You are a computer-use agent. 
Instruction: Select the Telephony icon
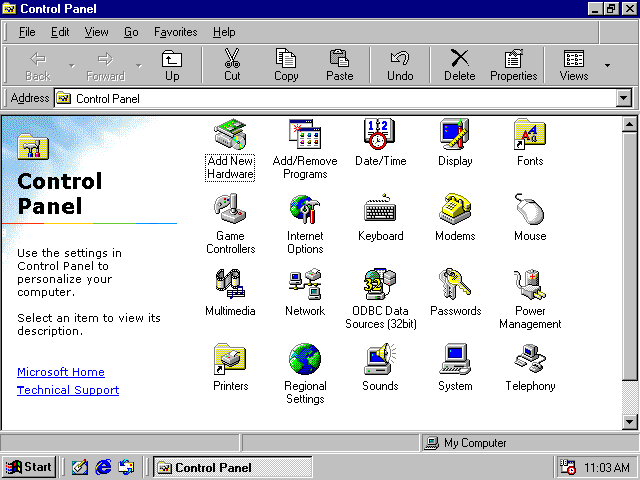[530, 359]
